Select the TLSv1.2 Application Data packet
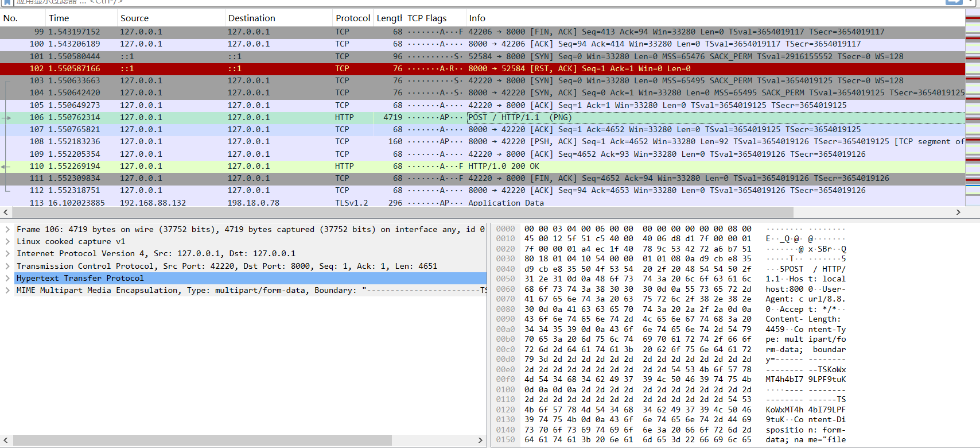980x448 pixels. coord(482,202)
